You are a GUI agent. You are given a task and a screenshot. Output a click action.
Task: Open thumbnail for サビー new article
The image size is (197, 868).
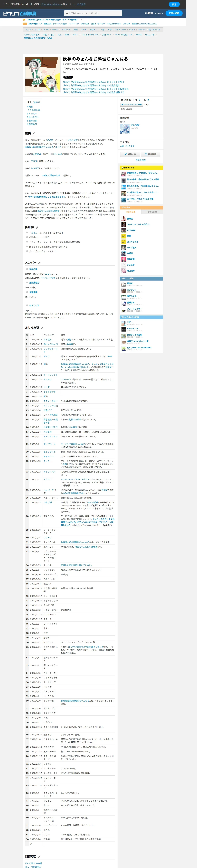click(124, 323)
